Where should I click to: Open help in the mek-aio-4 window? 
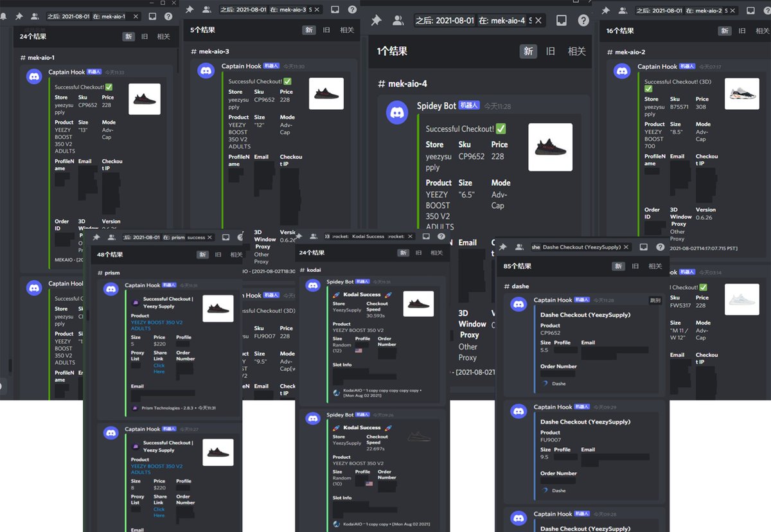coord(583,21)
